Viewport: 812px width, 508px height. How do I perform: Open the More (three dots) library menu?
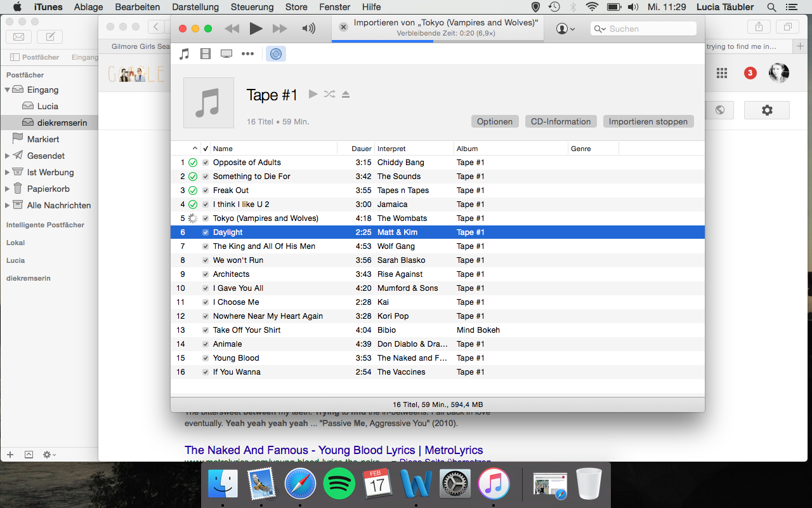pos(247,54)
